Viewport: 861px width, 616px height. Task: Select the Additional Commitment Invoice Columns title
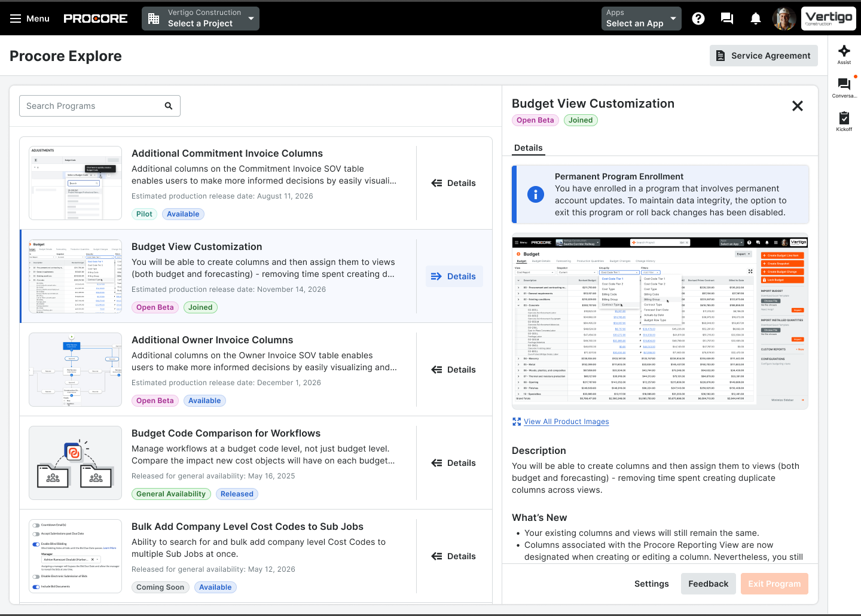(227, 154)
